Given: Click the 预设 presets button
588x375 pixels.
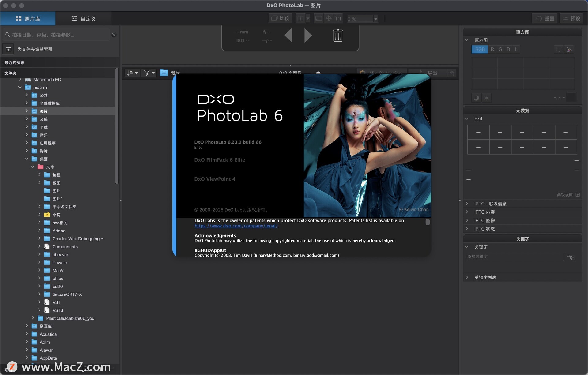Looking at the screenshot, I should point(571,18).
